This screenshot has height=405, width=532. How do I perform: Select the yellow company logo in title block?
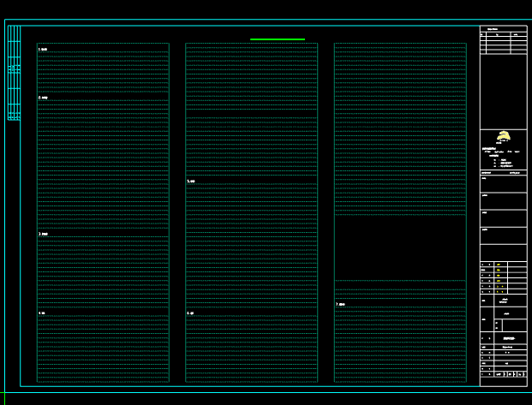[504, 135]
